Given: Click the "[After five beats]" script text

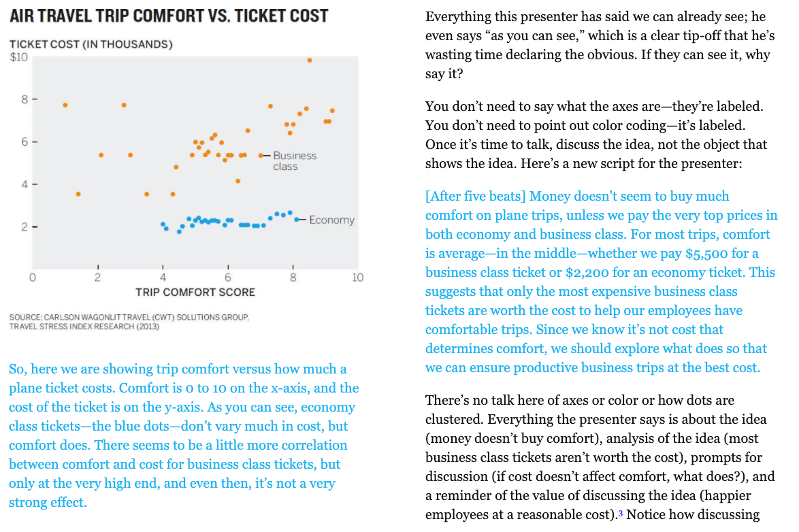Looking at the screenshot, I should (475, 197).
